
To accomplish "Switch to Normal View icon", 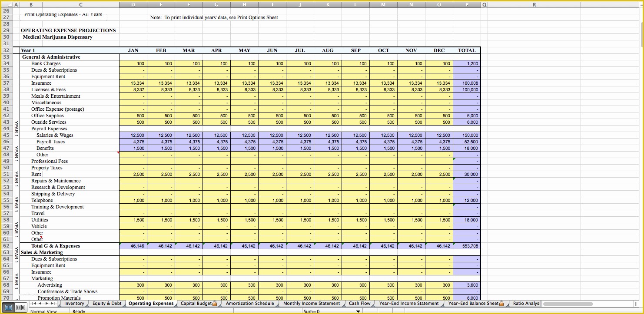I will (8, 307).
